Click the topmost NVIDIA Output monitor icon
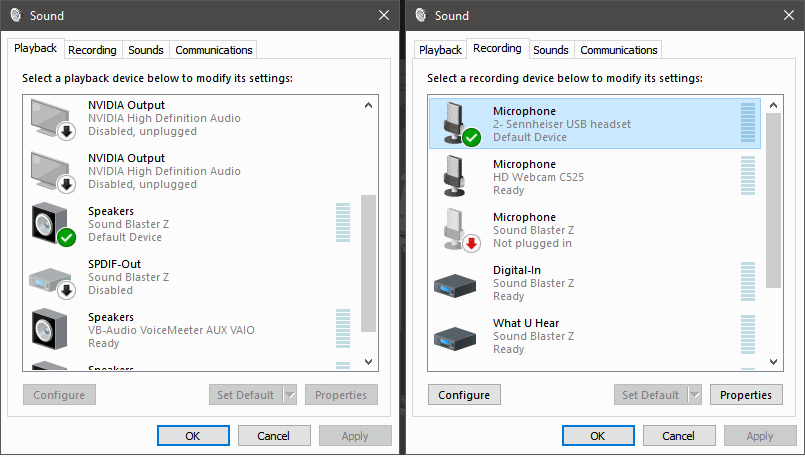This screenshot has height=457, width=805. tap(52, 118)
